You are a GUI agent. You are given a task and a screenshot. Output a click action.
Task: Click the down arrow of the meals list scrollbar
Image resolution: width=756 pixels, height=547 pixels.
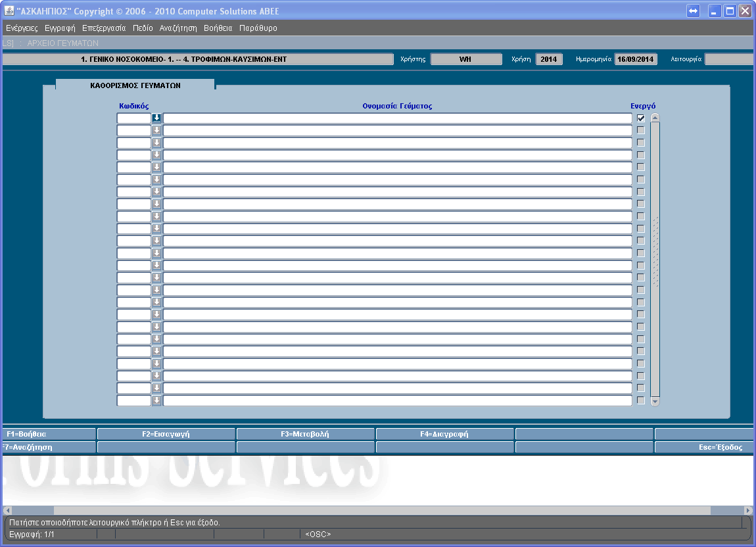655,401
